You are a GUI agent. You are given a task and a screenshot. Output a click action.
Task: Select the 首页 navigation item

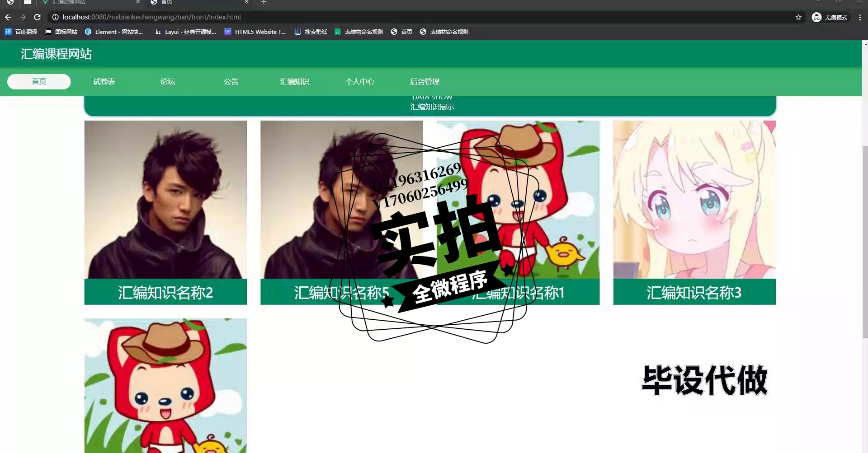(39, 81)
